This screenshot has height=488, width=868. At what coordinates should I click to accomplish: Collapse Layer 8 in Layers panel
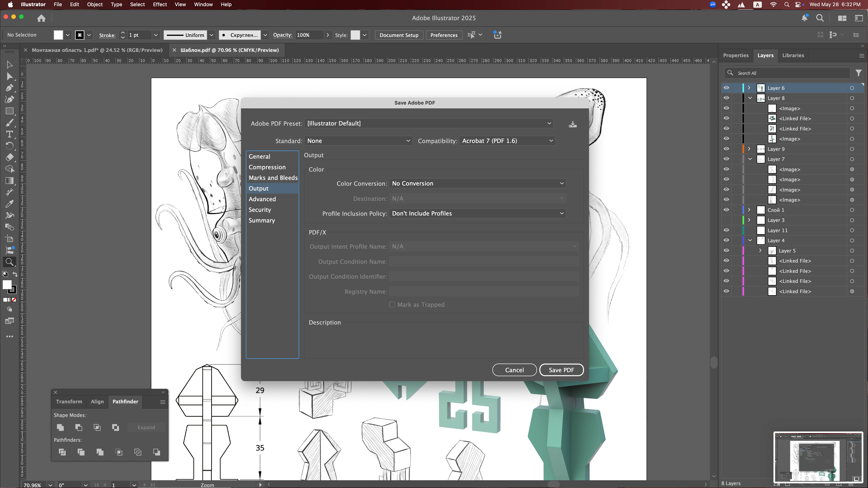750,98
